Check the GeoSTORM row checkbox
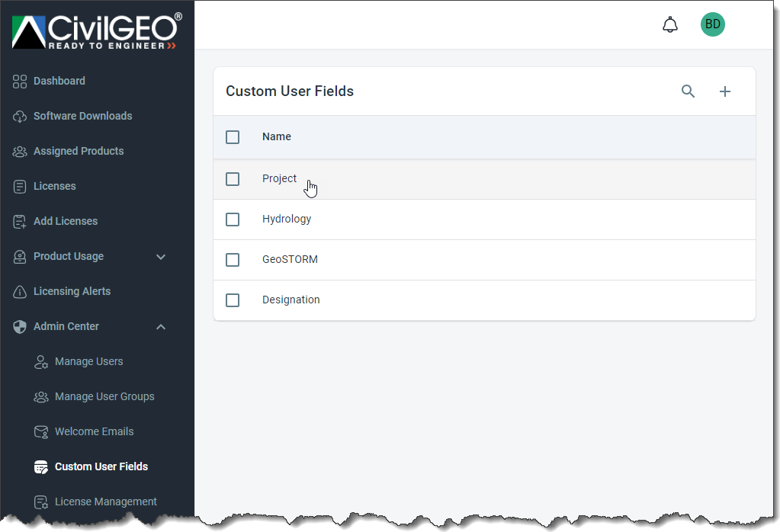Screen dimensions: 780x532 pos(233,260)
